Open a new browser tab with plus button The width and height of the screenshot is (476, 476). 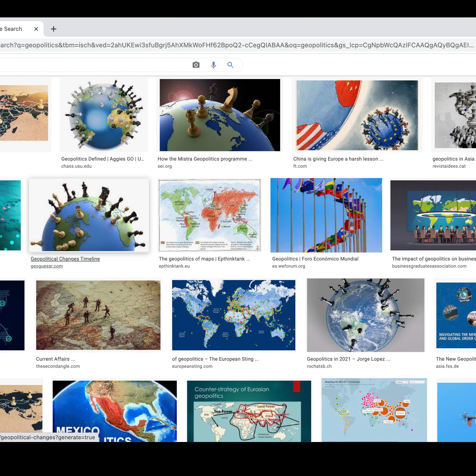(54, 29)
